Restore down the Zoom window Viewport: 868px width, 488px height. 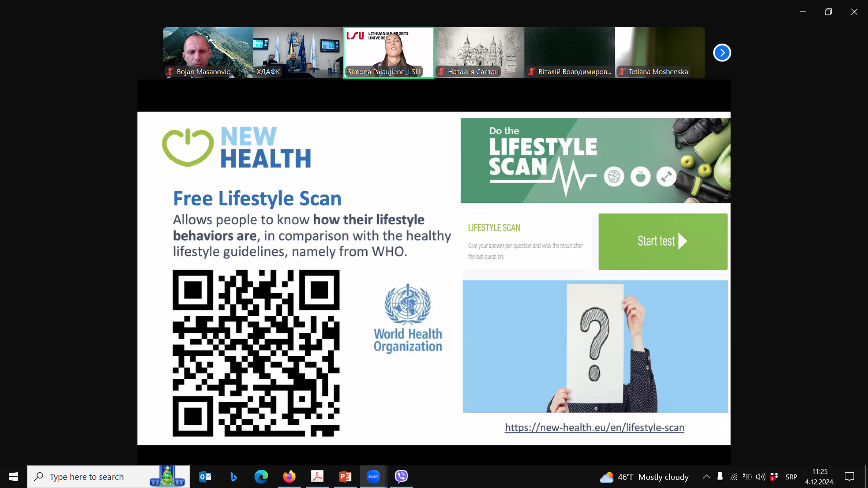click(828, 12)
